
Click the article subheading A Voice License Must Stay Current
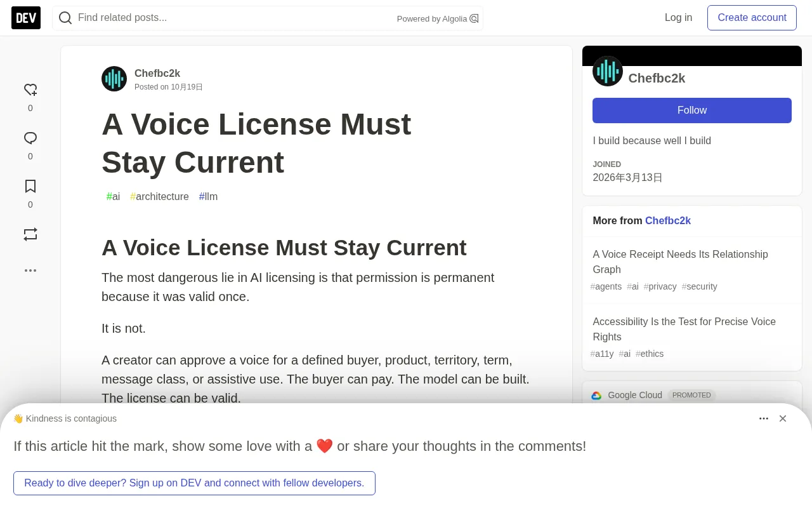coord(284,248)
